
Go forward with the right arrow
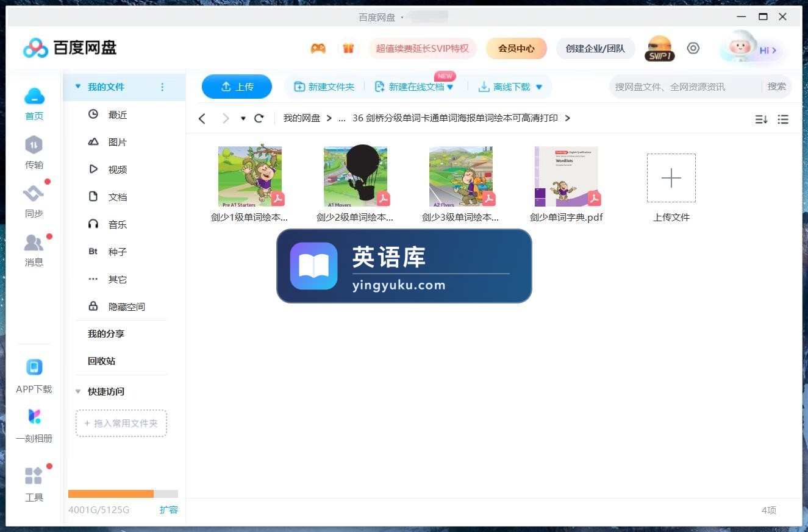point(226,118)
